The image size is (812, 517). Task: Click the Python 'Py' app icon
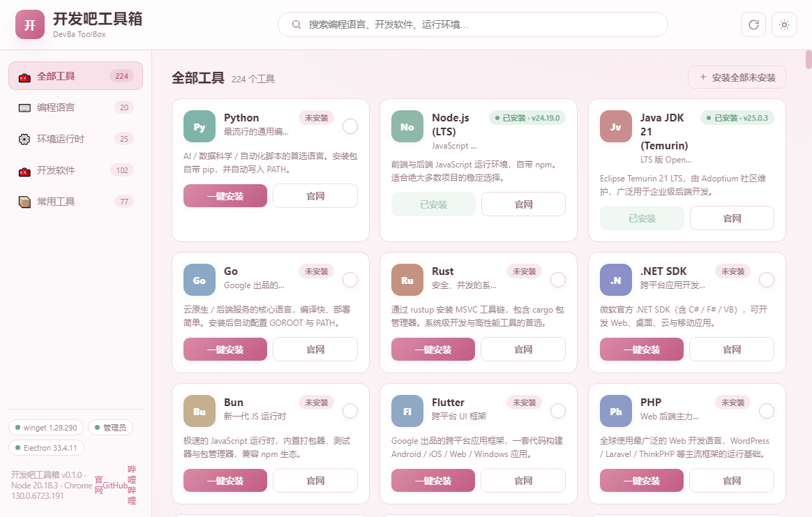[x=200, y=126]
